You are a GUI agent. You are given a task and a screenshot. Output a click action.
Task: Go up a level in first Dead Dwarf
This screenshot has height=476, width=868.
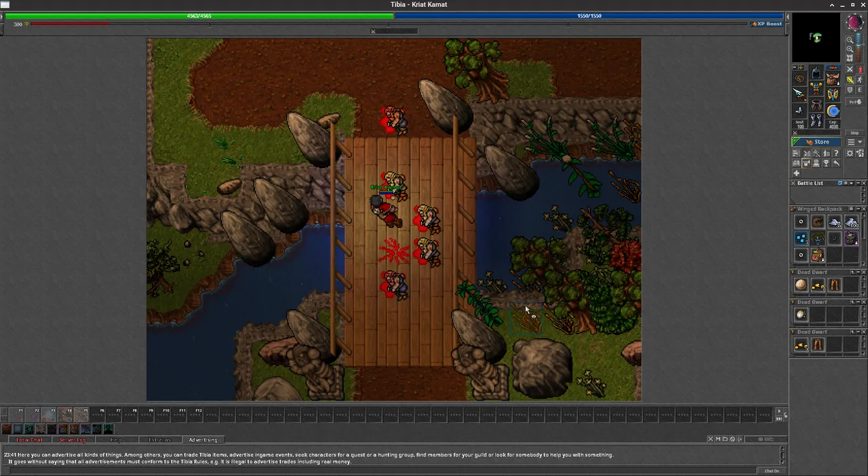coord(852,272)
